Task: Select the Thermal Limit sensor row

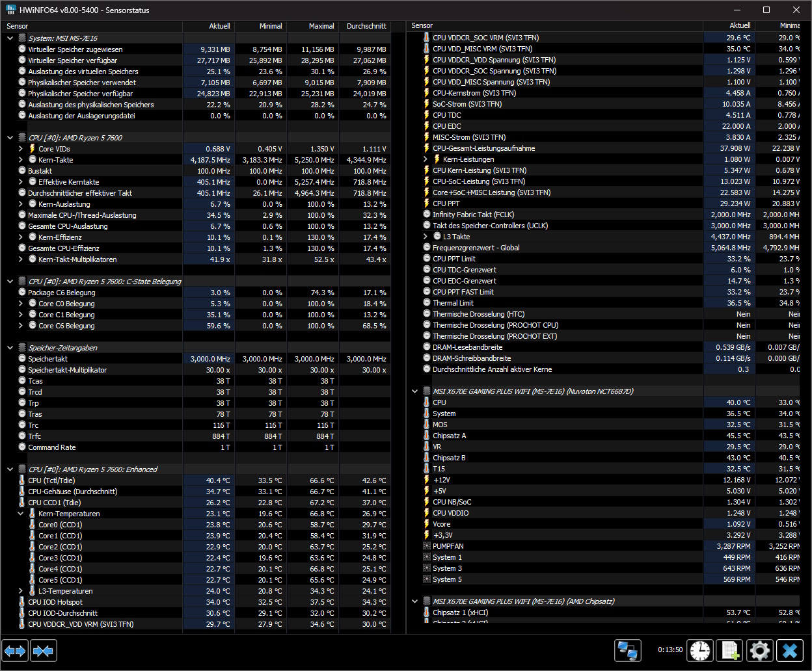Action: click(x=453, y=303)
